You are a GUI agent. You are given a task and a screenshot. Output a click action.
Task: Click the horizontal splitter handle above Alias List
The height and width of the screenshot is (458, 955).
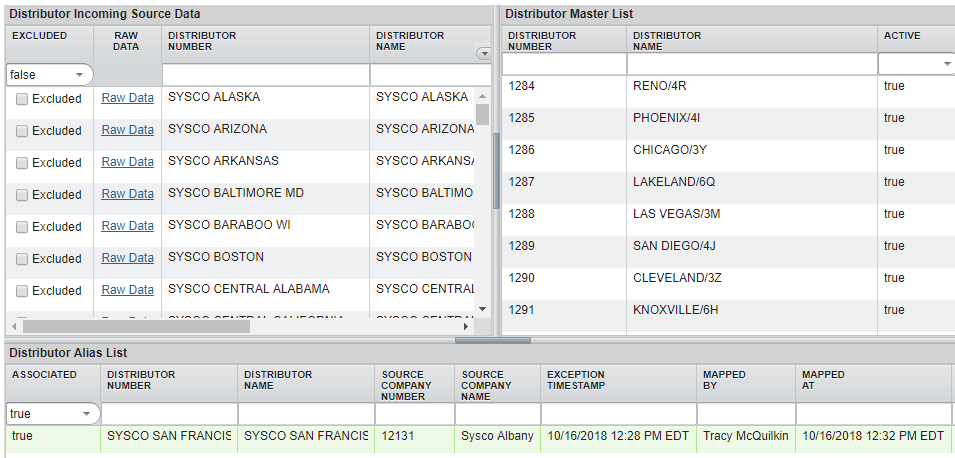point(479,340)
